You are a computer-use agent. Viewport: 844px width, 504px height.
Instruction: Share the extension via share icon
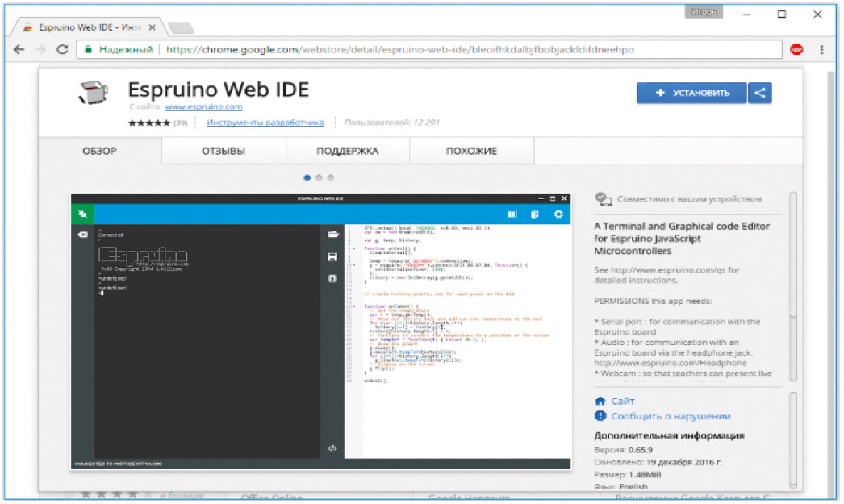[759, 93]
